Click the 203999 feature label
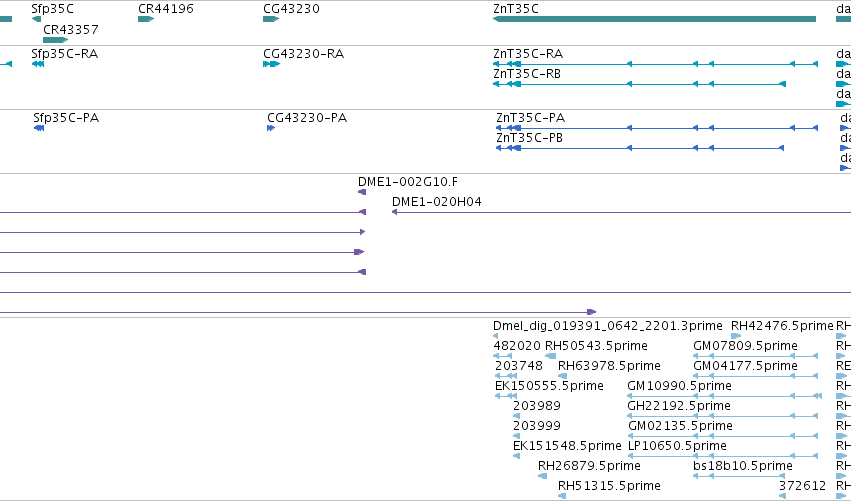This screenshot has height=501, width=851. (537, 426)
